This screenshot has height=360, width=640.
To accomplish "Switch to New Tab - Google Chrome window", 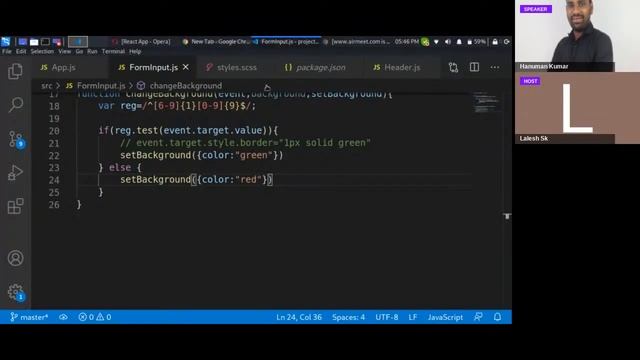I will 216,42.
